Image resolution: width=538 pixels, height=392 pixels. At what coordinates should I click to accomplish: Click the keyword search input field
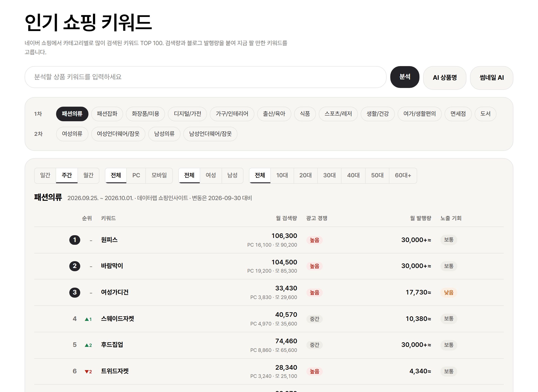[x=205, y=77]
